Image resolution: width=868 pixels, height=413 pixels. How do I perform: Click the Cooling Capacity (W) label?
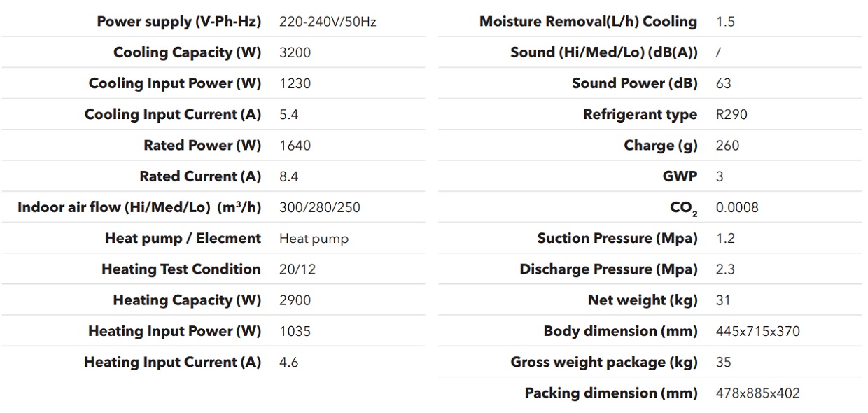point(187,52)
